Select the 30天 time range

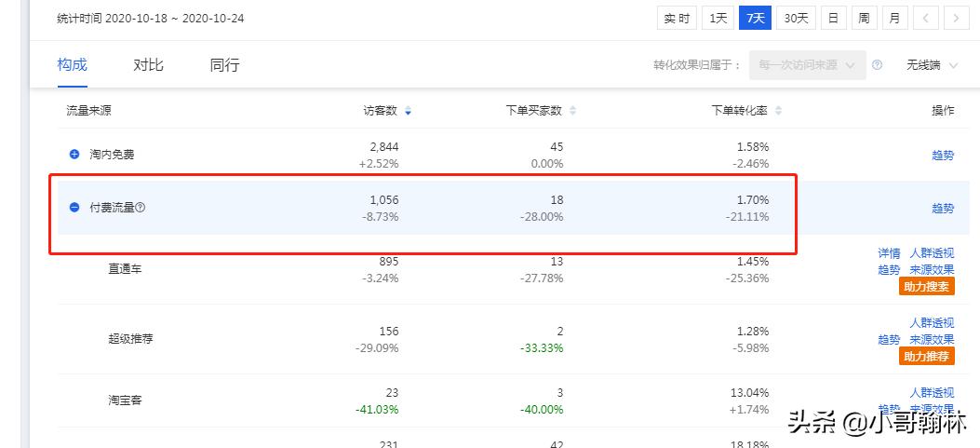796,18
